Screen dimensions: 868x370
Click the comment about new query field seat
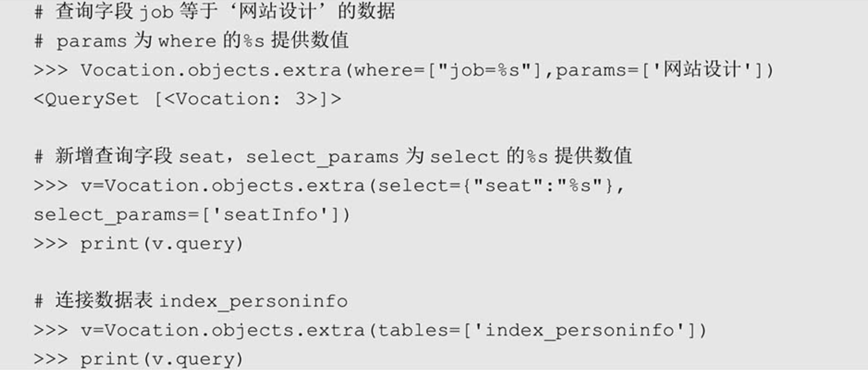(333, 157)
